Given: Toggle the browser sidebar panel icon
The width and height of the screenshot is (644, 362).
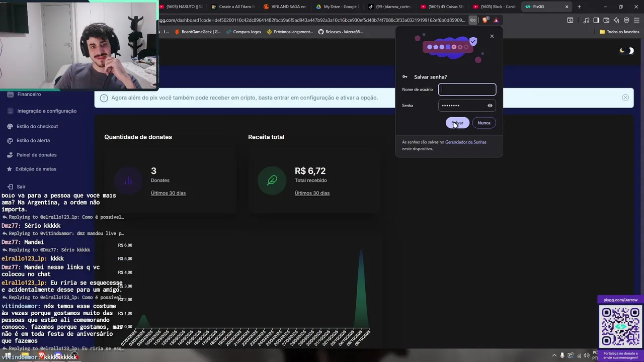Looking at the screenshot, I should (596, 20).
